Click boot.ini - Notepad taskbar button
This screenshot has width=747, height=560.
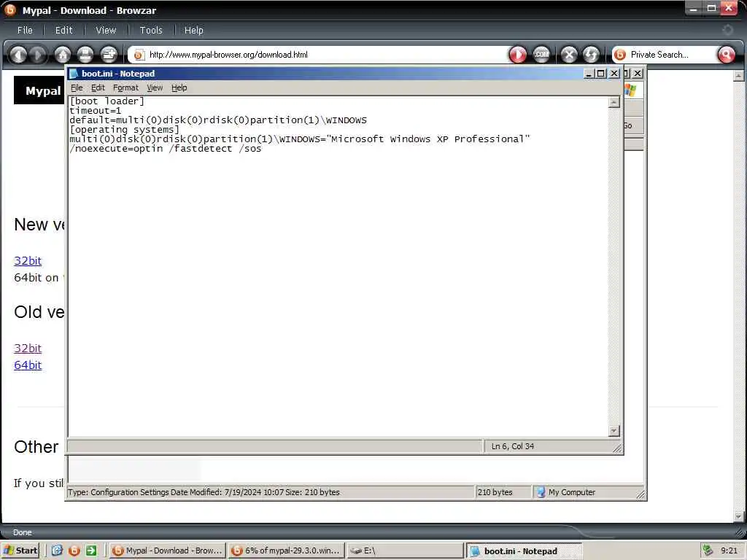524,551
